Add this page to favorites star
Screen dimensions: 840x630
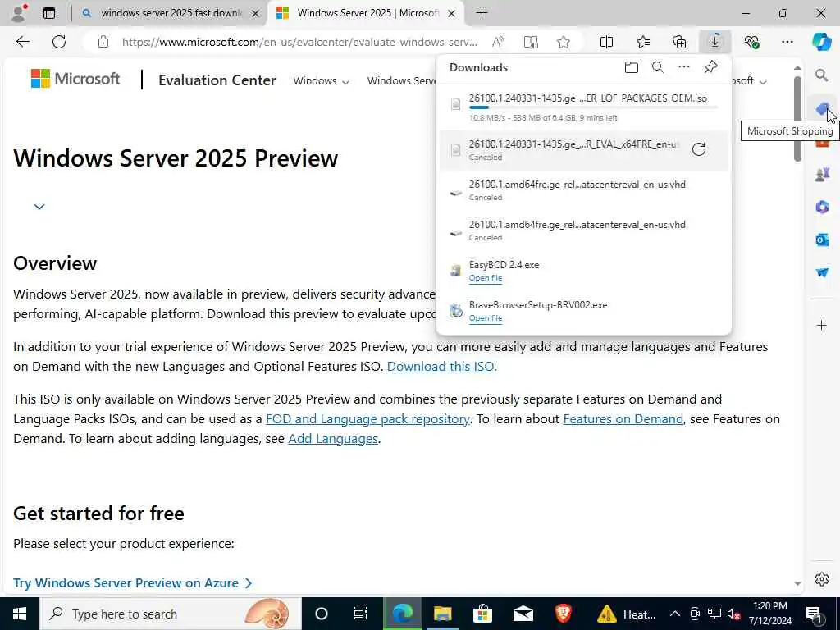click(563, 42)
